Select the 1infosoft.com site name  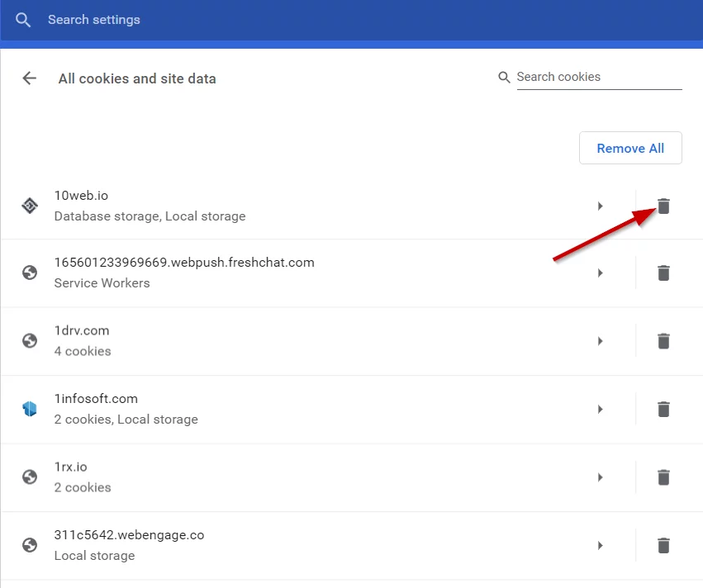pos(96,398)
